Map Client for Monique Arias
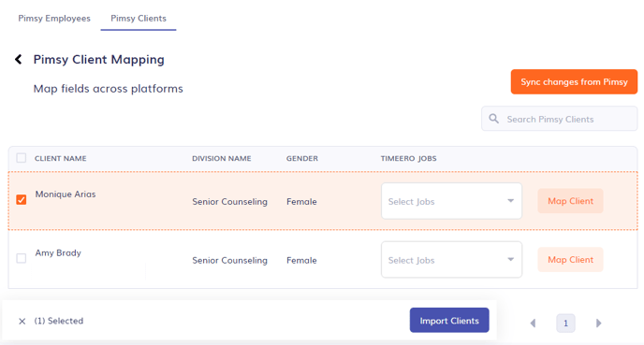Viewport: 644px width, 345px height. click(570, 201)
